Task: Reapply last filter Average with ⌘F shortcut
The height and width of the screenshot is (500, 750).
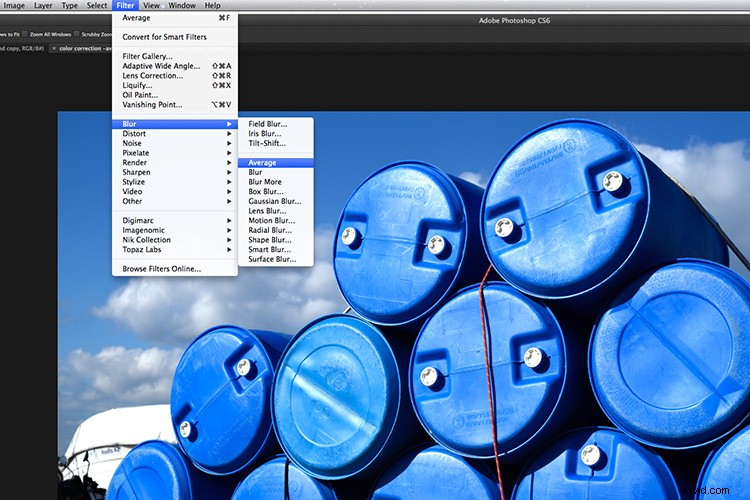Action: coord(175,18)
